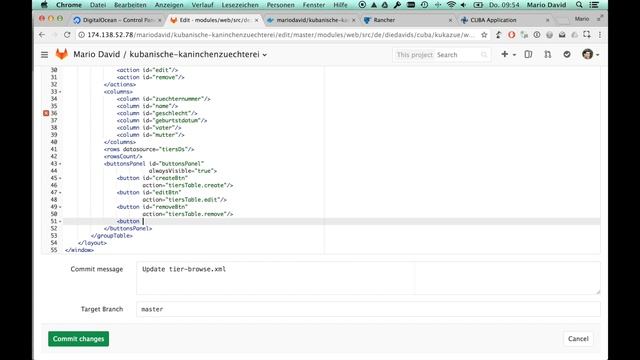This screenshot has height=360, width=640.
Task: Click the Commit changes button
Action: click(78, 339)
